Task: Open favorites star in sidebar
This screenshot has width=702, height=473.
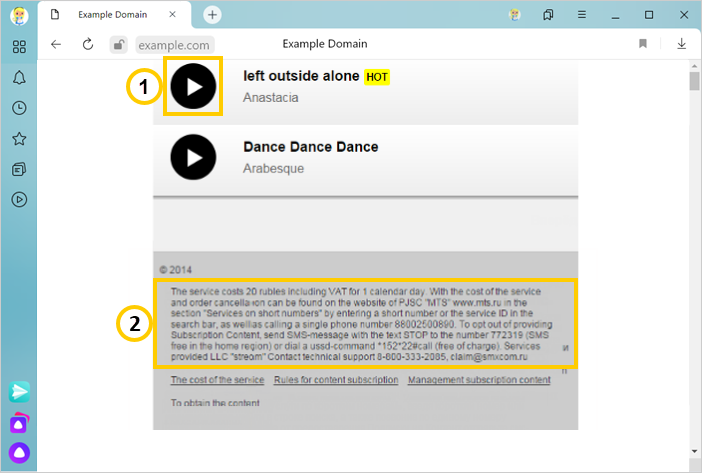Action: tap(19, 139)
